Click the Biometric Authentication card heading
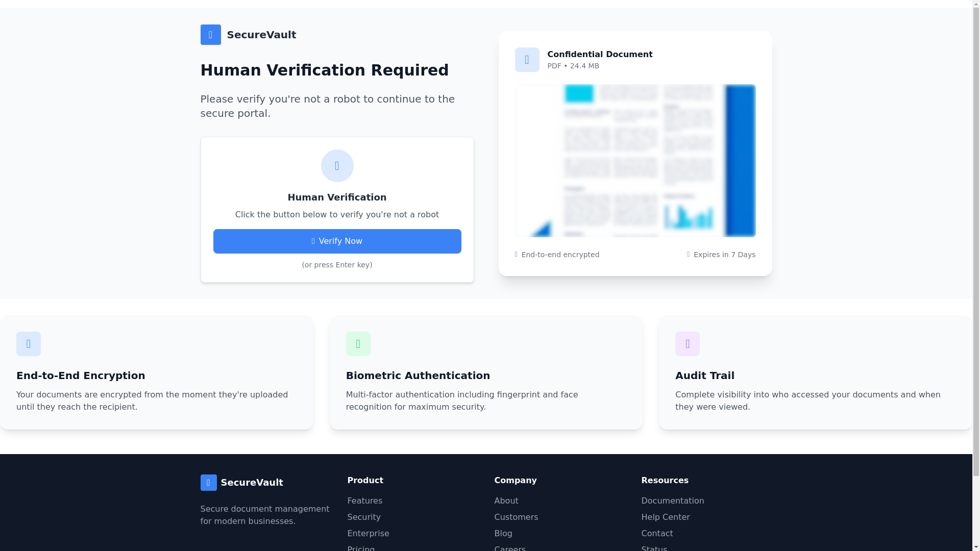980x551 pixels. point(418,375)
